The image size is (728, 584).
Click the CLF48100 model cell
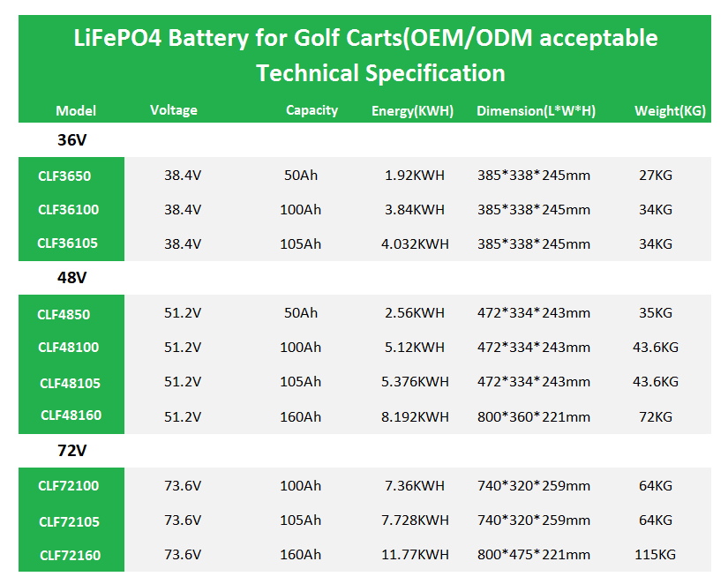click(x=69, y=348)
